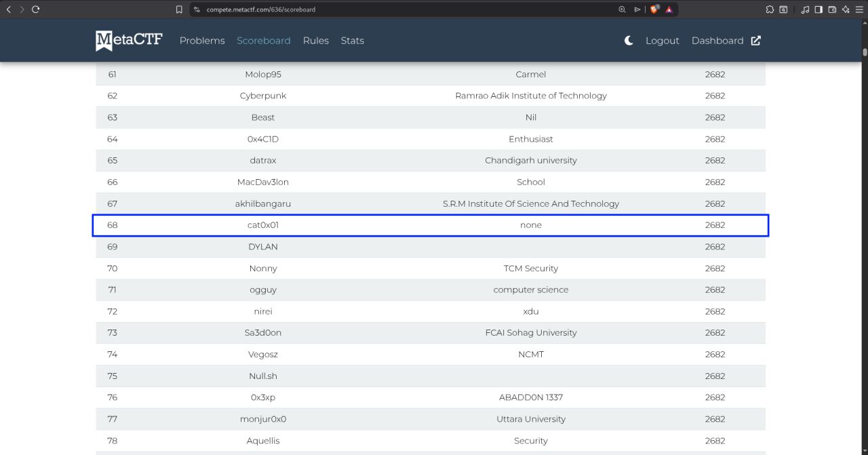The image size is (868, 455).
Task: Select player name Vegosz
Action: pos(263,355)
